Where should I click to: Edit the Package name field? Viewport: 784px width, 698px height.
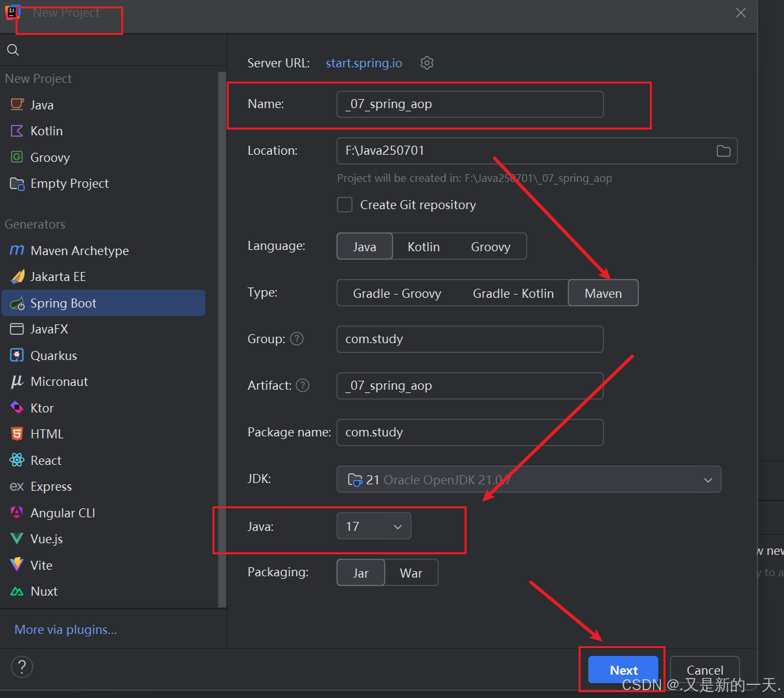(x=470, y=433)
